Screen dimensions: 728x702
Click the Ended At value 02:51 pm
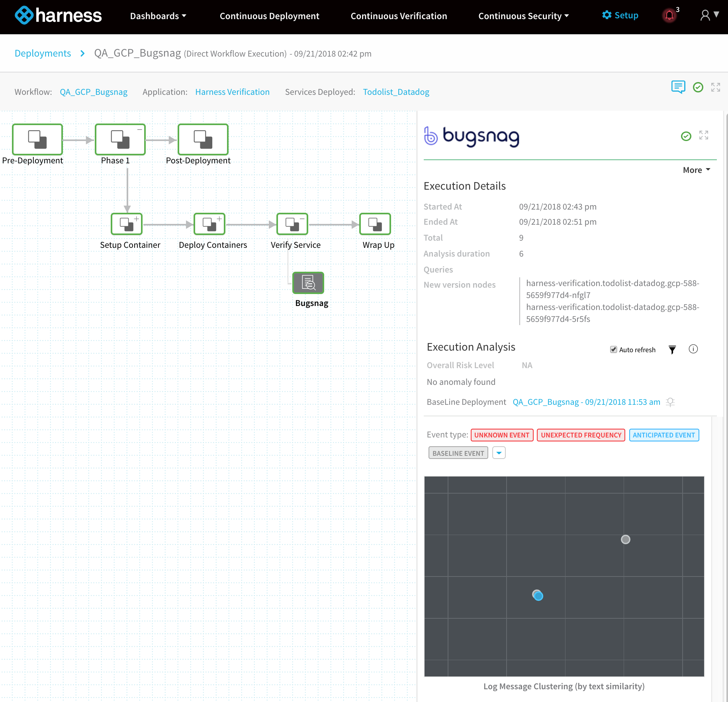(x=558, y=222)
